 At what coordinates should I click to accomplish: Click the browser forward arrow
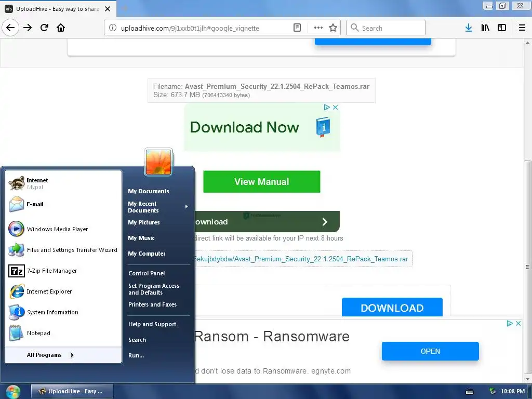(x=28, y=28)
